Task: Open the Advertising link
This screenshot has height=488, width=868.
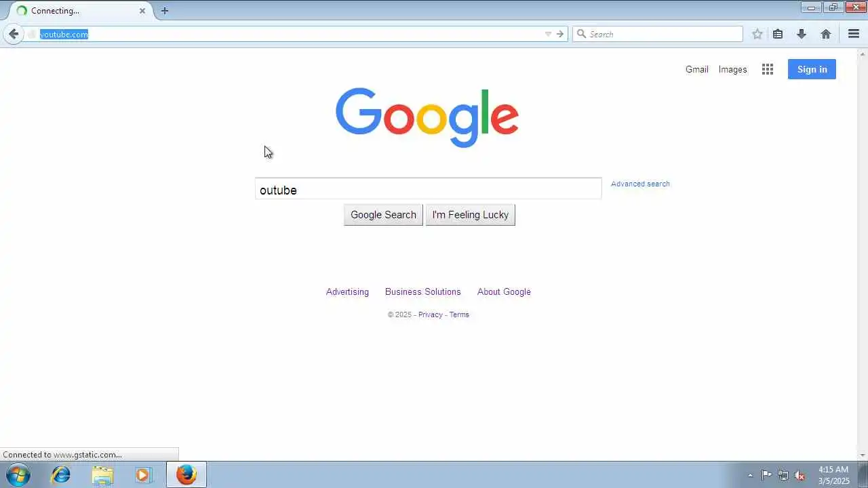Action: point(347,291)
